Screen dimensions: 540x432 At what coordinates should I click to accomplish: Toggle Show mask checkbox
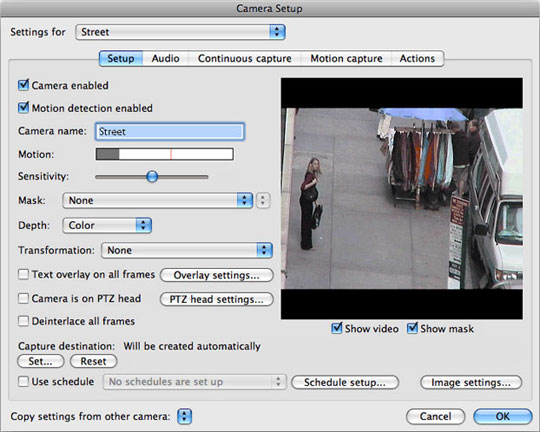[412, 328]
